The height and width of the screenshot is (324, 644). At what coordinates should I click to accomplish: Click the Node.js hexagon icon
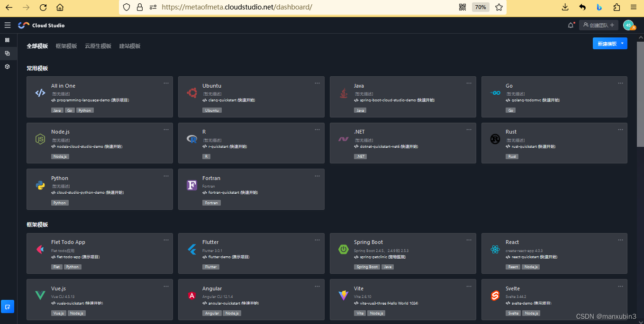(40, 139)
